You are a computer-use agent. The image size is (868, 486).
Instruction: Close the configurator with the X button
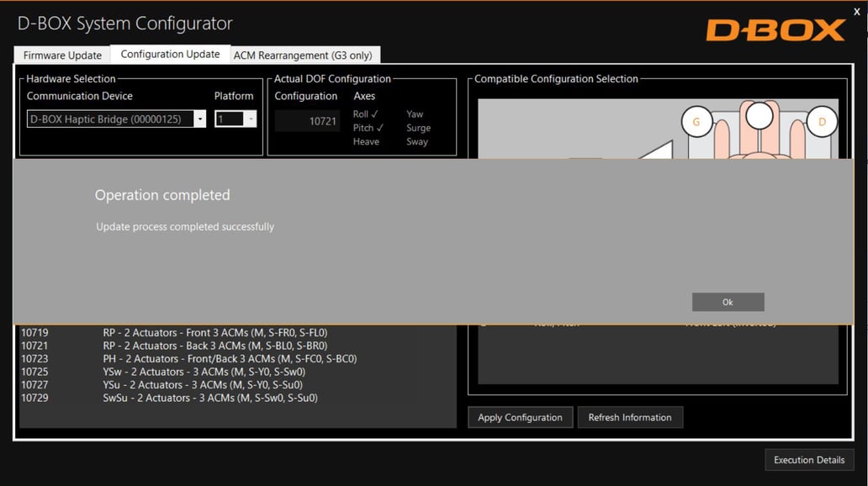point(857,11)
